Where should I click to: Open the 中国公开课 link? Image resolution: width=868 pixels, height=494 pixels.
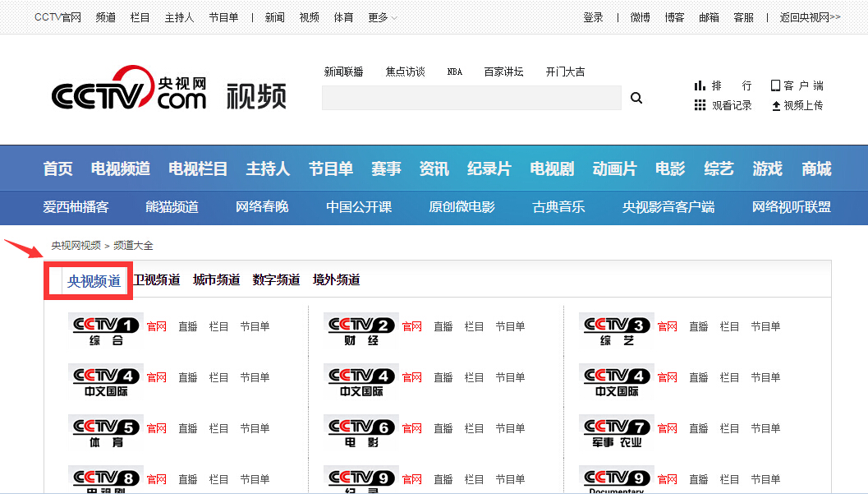click(359, 207)
